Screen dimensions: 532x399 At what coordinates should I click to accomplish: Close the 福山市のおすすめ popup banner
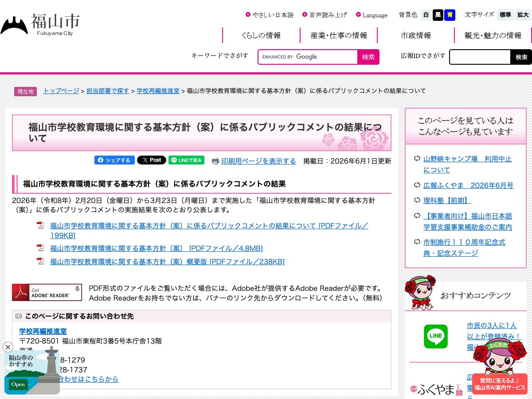click(8, 347)
